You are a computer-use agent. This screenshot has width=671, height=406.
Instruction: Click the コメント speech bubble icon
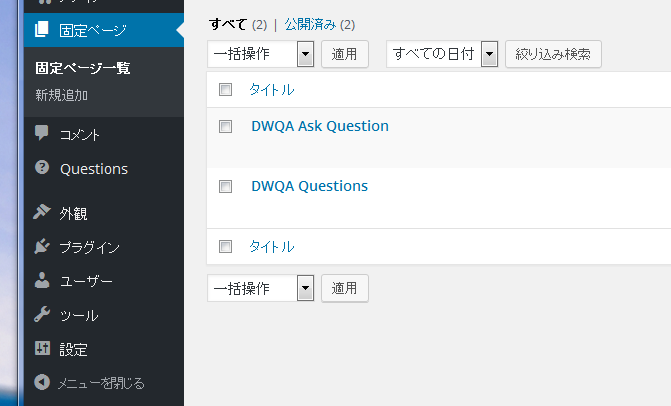click(42, 133)
